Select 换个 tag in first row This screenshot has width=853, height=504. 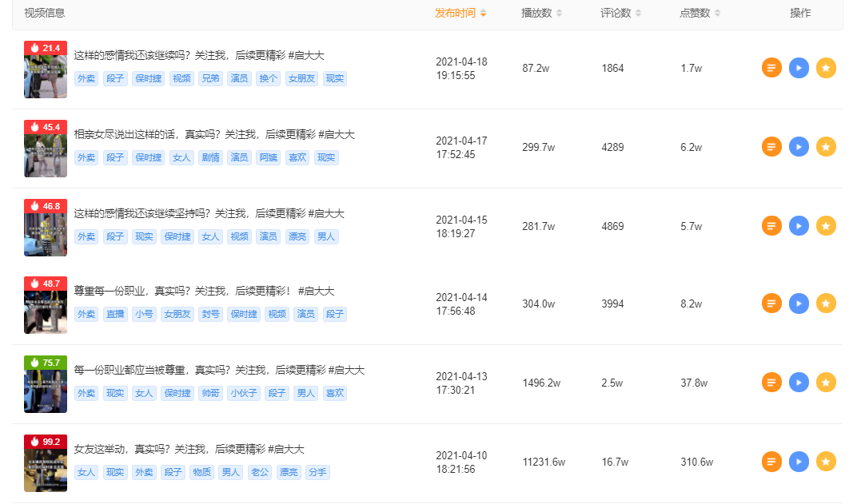pos(268,78)
